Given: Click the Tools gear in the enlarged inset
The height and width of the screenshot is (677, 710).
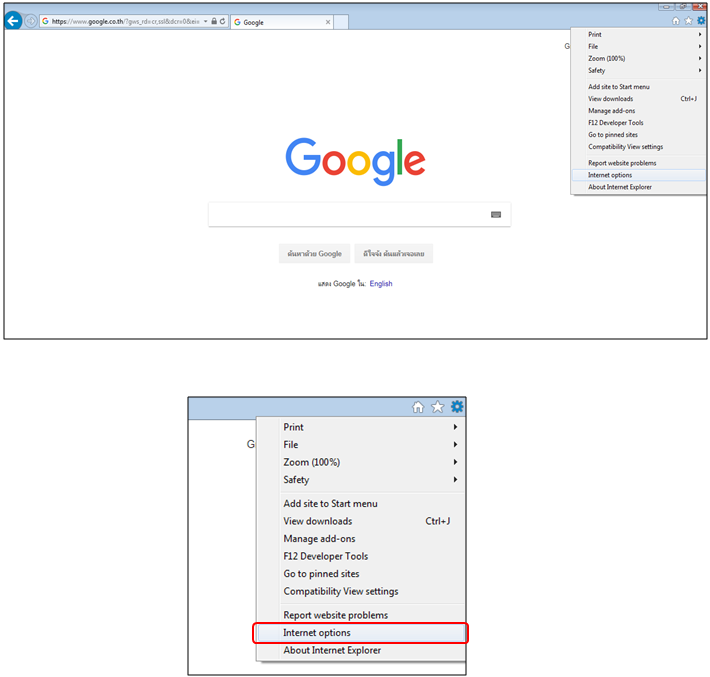Looking at the screenshot, I should [x=457, y=407].
